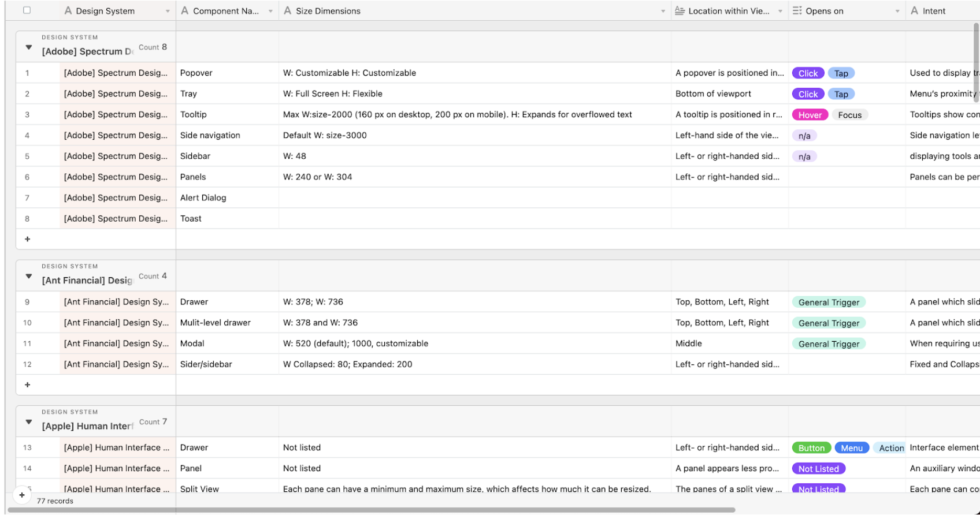This screenshot has height=515, width=980.
Task: Select the Focus tag in the Tooltip row
Action: coord(850,115)
